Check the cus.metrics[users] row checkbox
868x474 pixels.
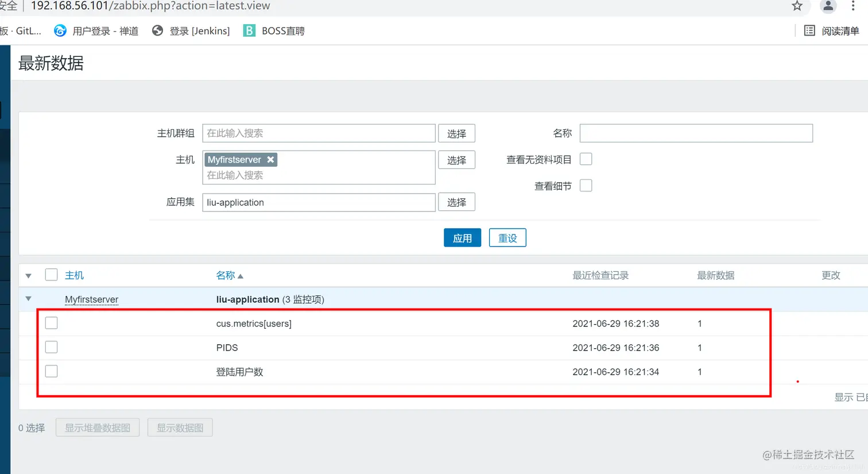(51, 323)
